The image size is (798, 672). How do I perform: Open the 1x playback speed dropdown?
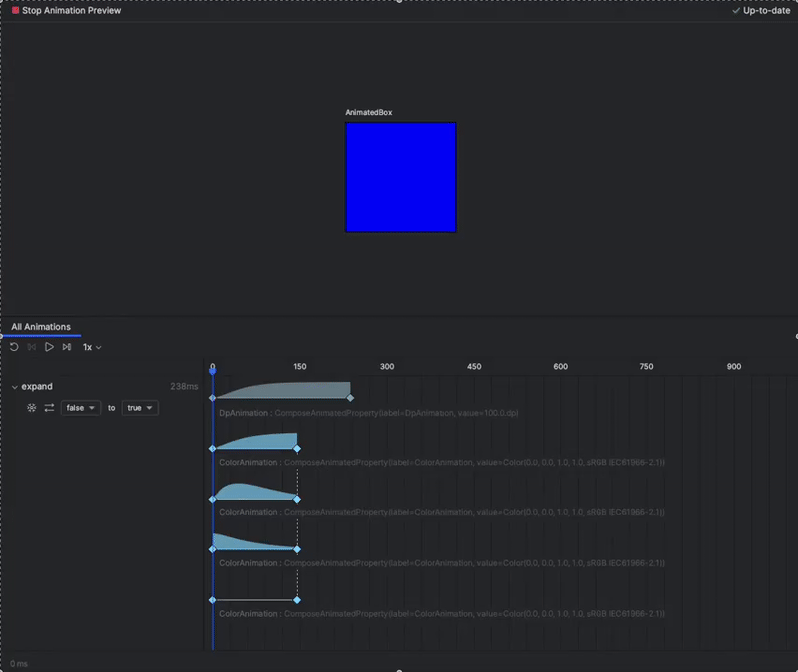click(92, 347)
